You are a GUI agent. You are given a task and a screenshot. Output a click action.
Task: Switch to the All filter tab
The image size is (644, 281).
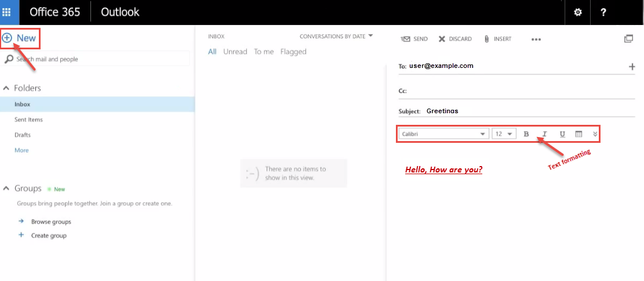pyautogui.click(x=212, y=52)
